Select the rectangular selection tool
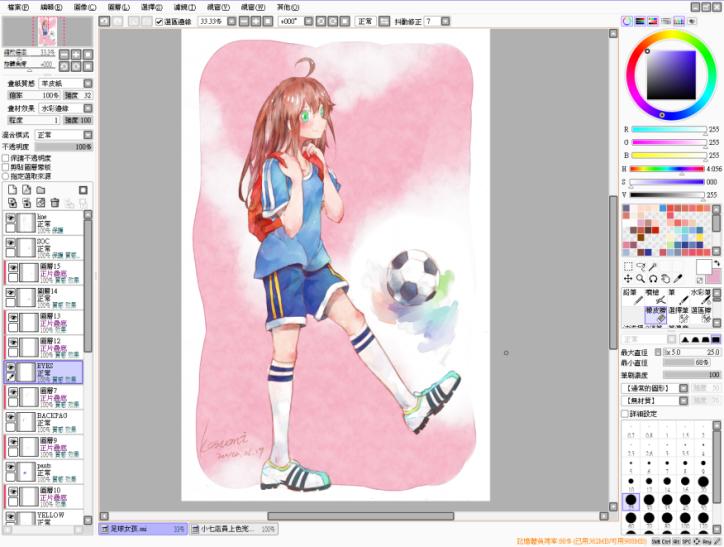724x547 pixels. point(628,266)
